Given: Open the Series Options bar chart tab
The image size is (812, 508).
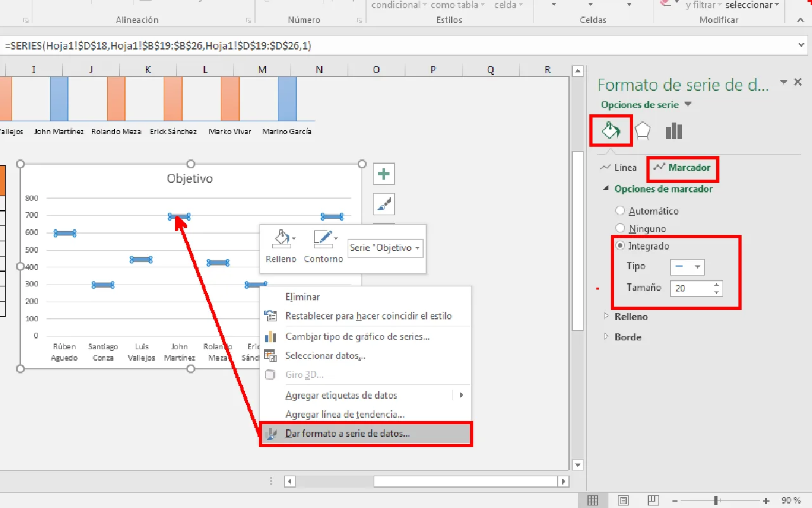Looking at the screenshot, I should 674,131.
